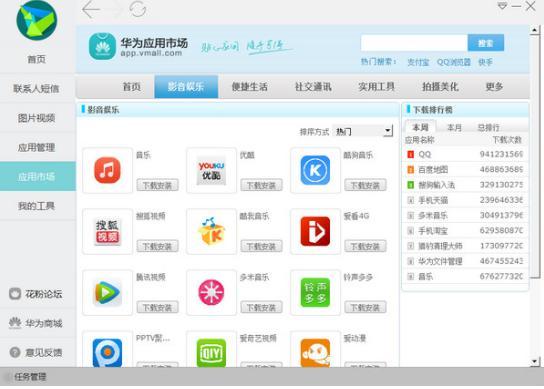
Task: Click 下载安装 for 音乐
Action: point(157,185)
